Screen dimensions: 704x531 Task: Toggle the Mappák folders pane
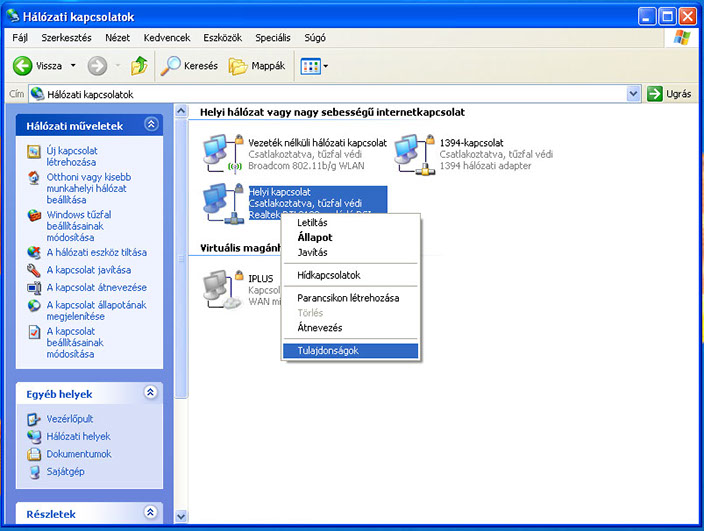point(257,66)
